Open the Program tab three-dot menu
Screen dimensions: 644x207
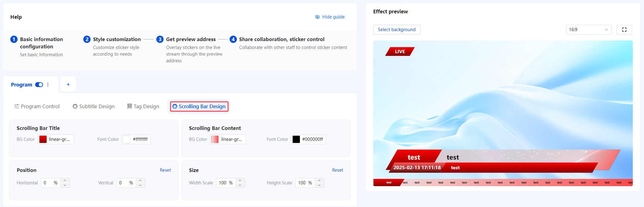tap(48, 85)
